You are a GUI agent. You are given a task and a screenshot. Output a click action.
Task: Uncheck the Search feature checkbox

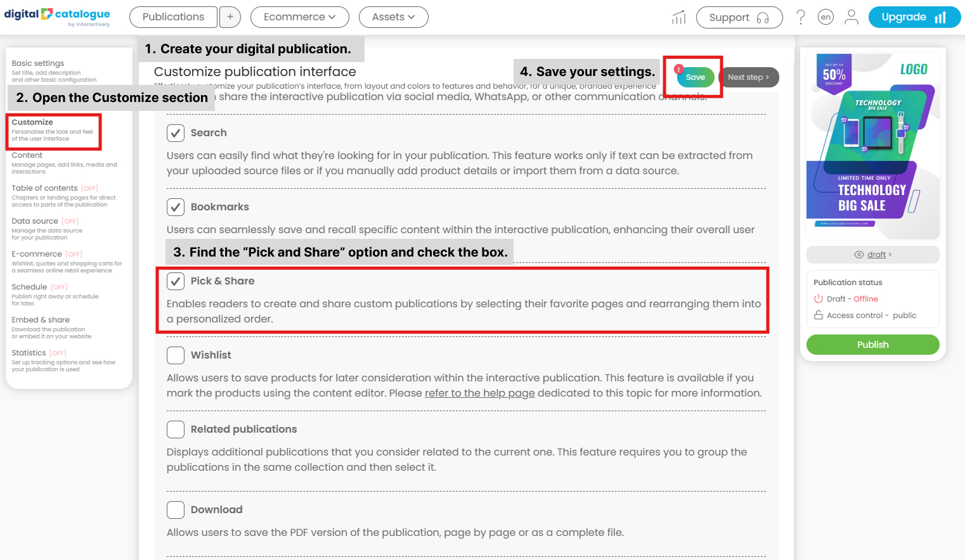click(176, 133)
